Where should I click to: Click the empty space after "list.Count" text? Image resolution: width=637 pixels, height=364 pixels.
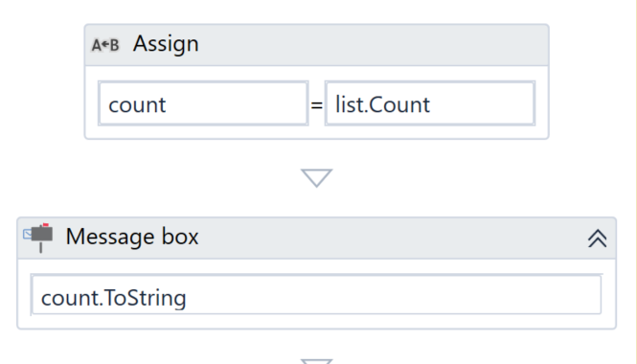click(x=482, y=103)
